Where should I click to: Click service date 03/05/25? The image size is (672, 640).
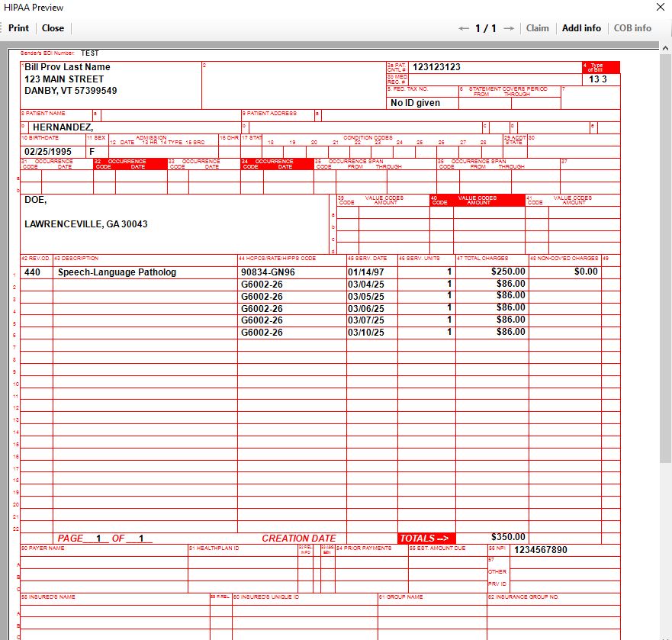tap(366, 296)
